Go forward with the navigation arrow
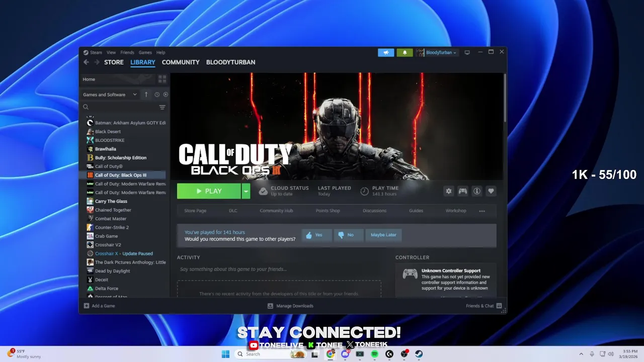 click(97, 62)
